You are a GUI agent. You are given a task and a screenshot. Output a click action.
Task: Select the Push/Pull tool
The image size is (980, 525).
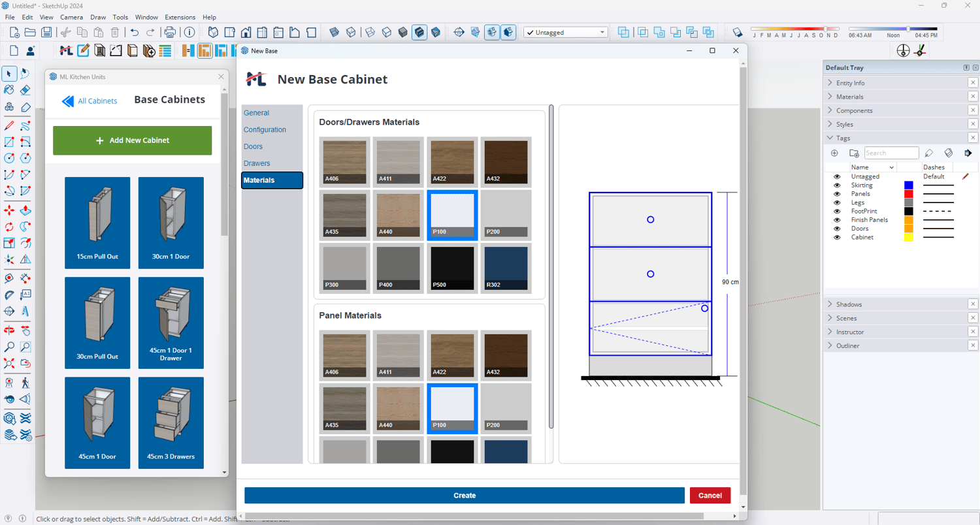click(25, 210)
